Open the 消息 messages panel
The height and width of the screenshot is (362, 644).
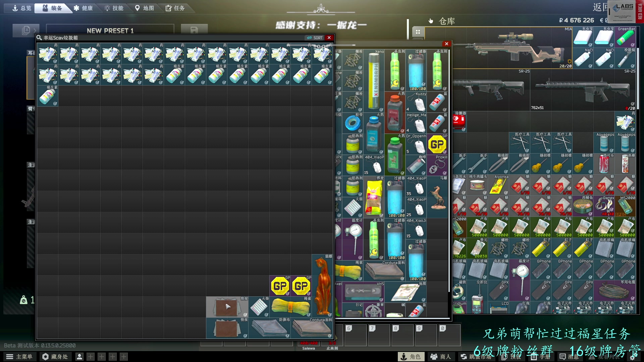[569, 357]
